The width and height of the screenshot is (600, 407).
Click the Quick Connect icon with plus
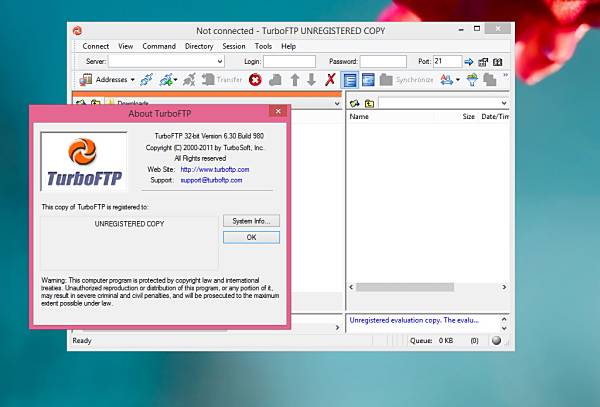click(166, 80)
